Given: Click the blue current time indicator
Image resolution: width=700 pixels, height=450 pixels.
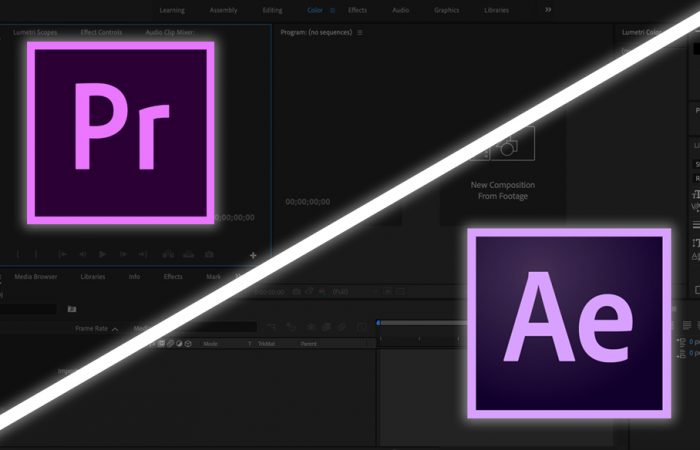Looking at the screenshot, I should pyautogui.click(x=378, y=323).
